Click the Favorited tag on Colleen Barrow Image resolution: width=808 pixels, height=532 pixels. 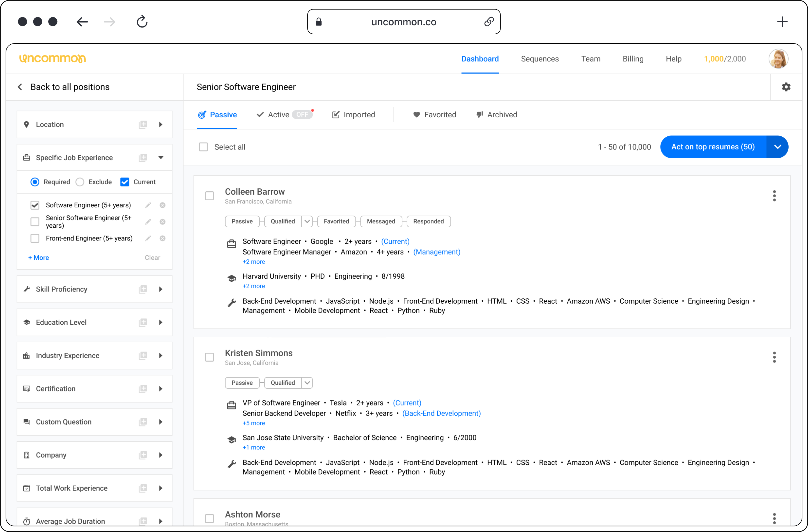[336, 221]
